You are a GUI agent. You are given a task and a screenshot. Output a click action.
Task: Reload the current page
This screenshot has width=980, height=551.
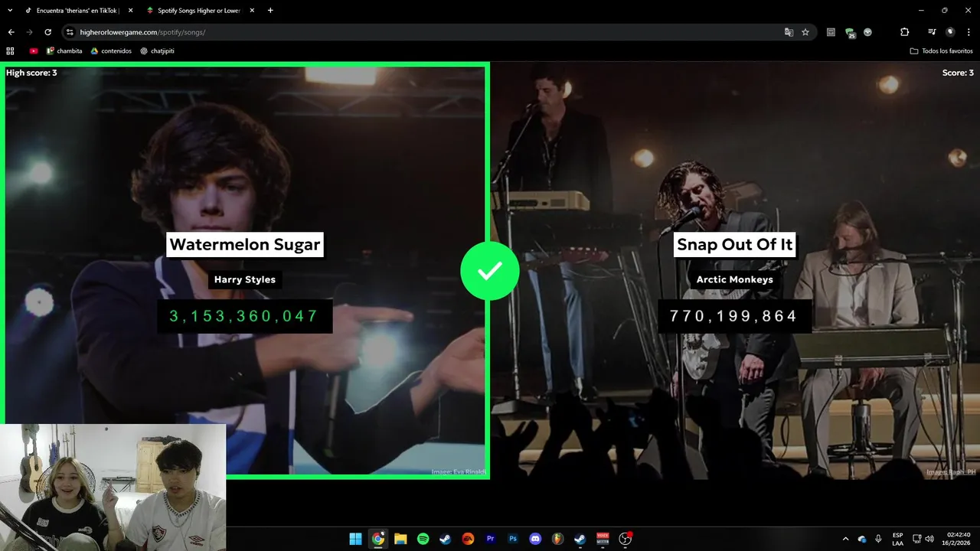(47, 32)
